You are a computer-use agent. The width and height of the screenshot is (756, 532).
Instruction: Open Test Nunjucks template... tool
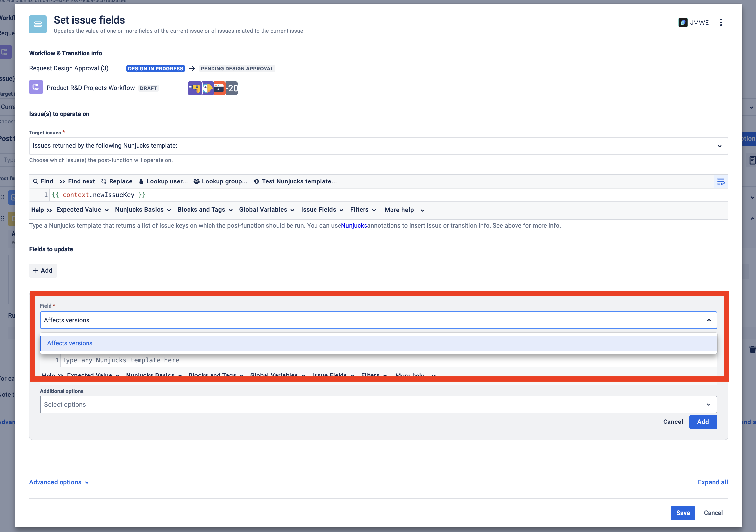tap(295, 181)
